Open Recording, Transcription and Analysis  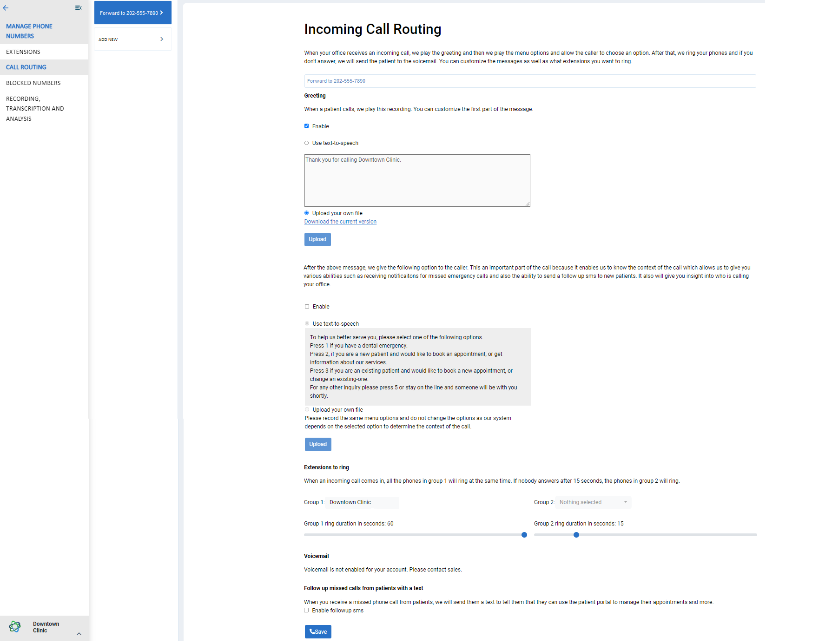35,109
